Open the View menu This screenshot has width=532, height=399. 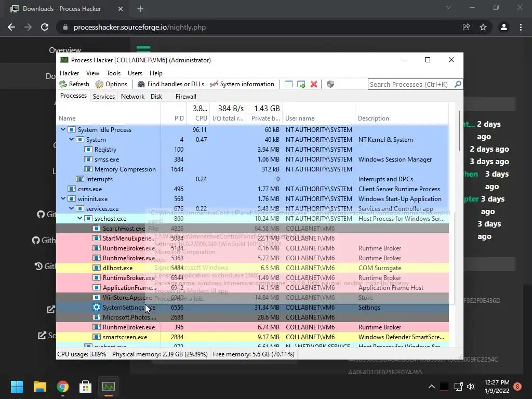92,73
